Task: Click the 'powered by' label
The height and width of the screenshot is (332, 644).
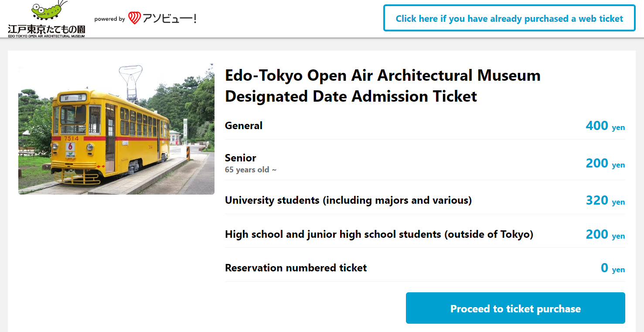Action: tap(109, 19)
